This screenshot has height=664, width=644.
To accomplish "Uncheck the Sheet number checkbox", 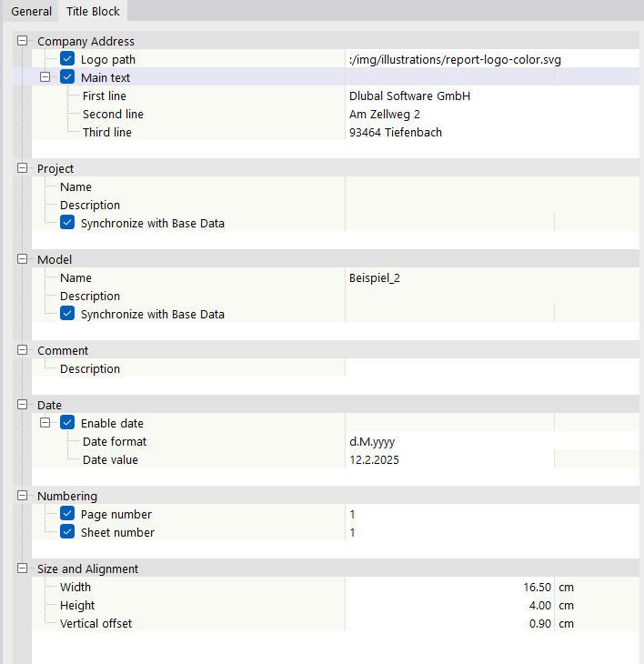I will (x=67, y=532).
